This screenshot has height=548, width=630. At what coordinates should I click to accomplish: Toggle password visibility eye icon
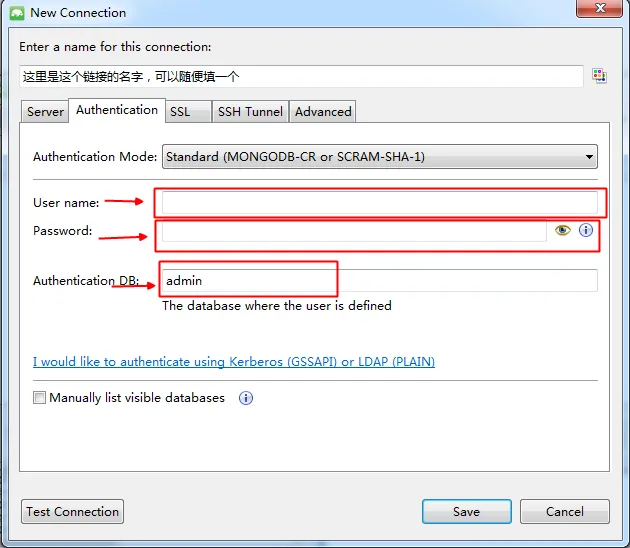coord(562,230)
